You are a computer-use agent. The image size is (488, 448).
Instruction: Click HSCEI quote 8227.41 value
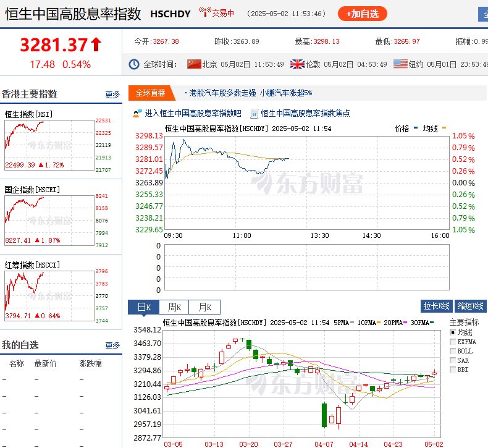tap(18, 240)
